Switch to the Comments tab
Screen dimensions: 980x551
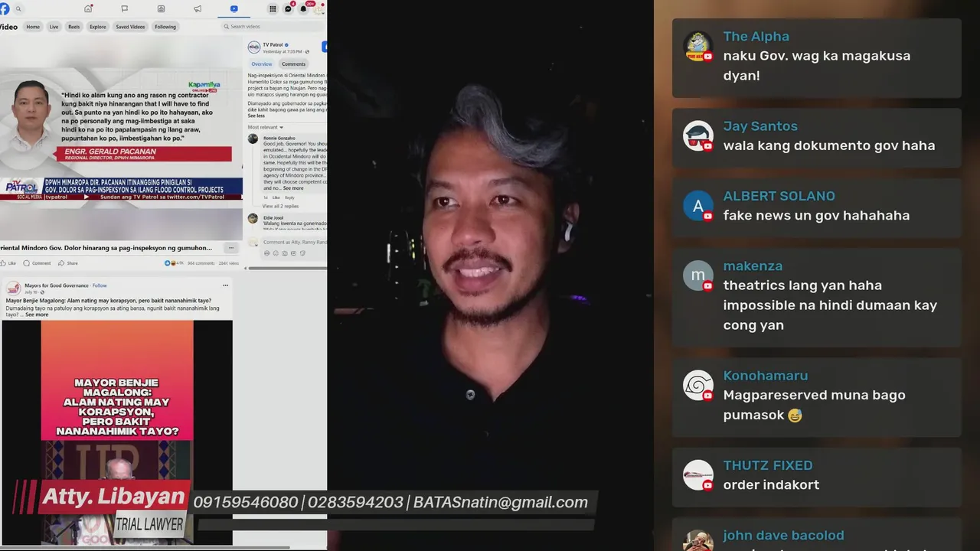tap(293, 64)
